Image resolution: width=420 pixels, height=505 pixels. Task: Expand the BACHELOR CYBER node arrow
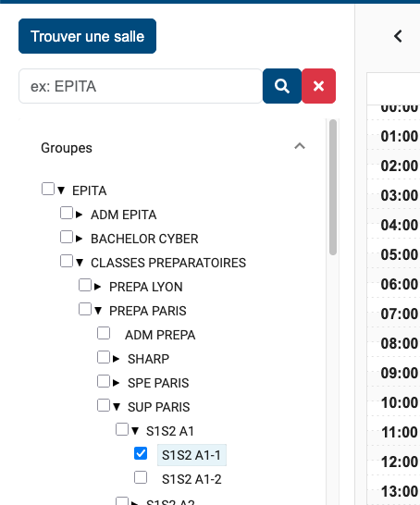click(79, 239)
